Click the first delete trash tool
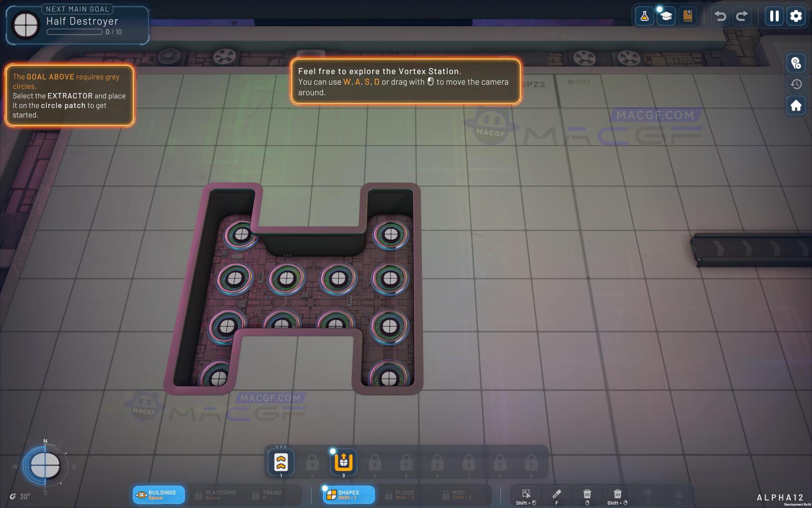 coord(587,494)
